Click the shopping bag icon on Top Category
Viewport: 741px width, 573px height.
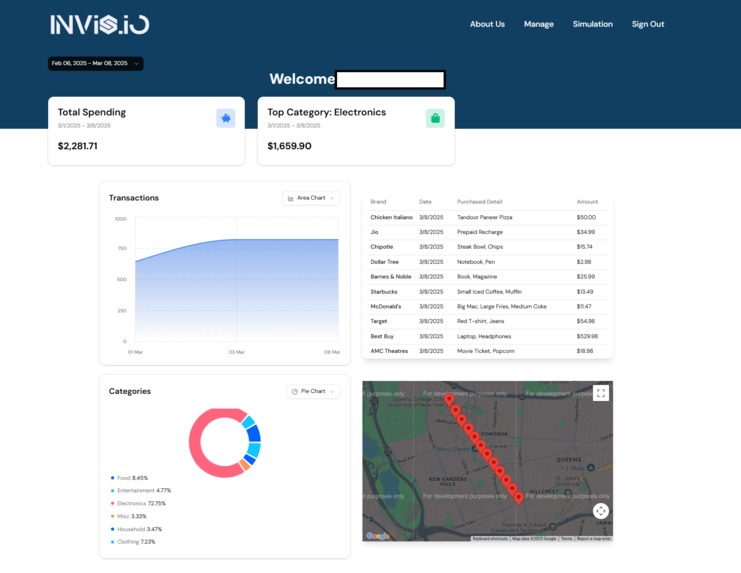(435, 118)
